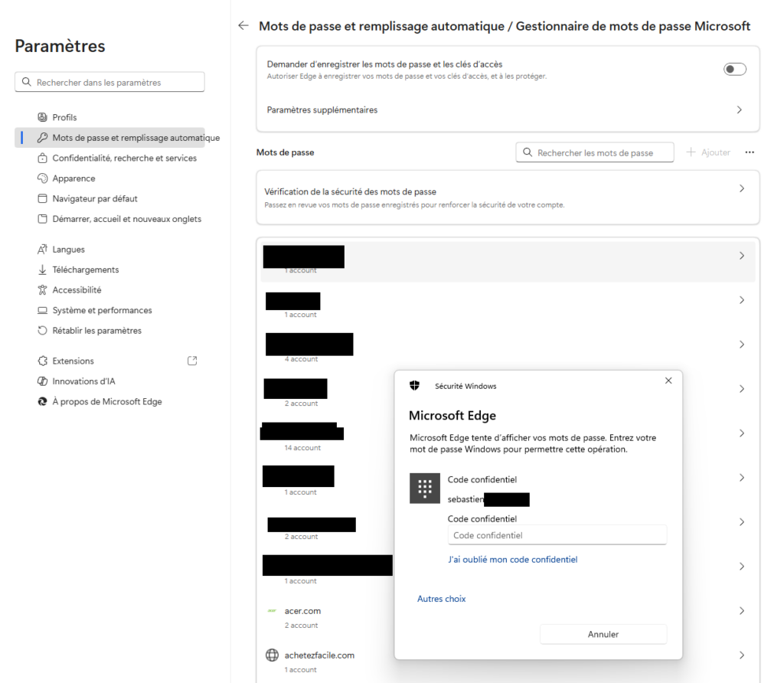
Task: Click the Système et performances laptop icon
Action: click(x=43, y=310)
